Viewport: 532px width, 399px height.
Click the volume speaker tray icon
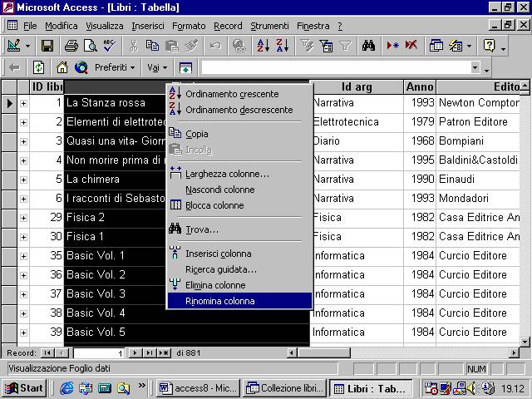[x=471, y=388]
